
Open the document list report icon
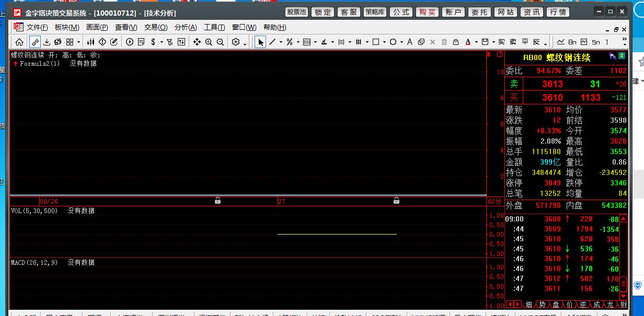(x=141, y=42)
